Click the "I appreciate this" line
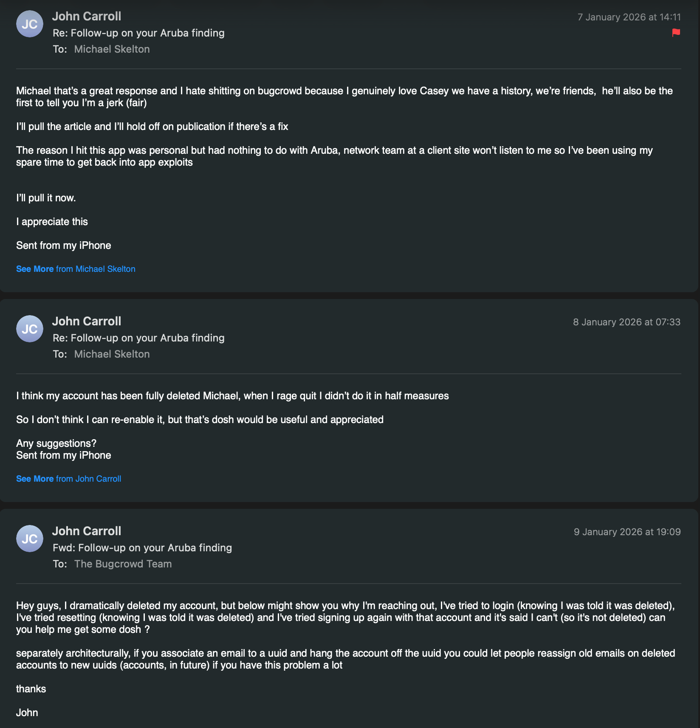 click(x=52, y=222)
